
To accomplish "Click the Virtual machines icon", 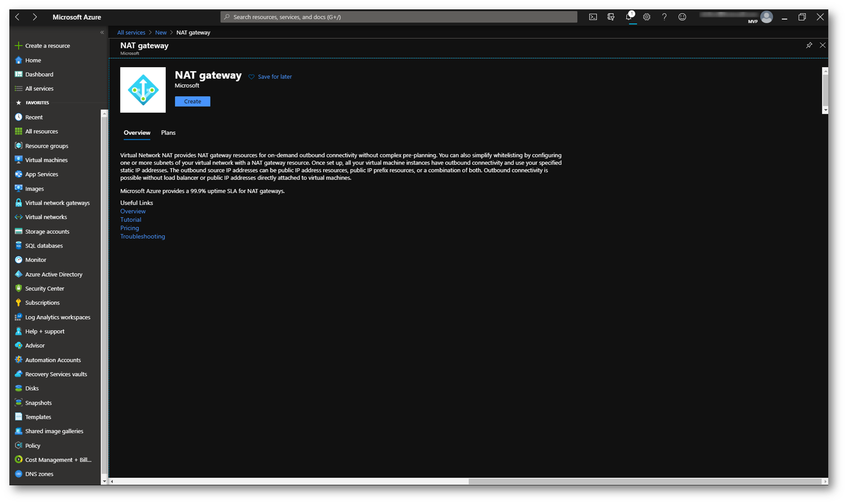I will point(18,160).
